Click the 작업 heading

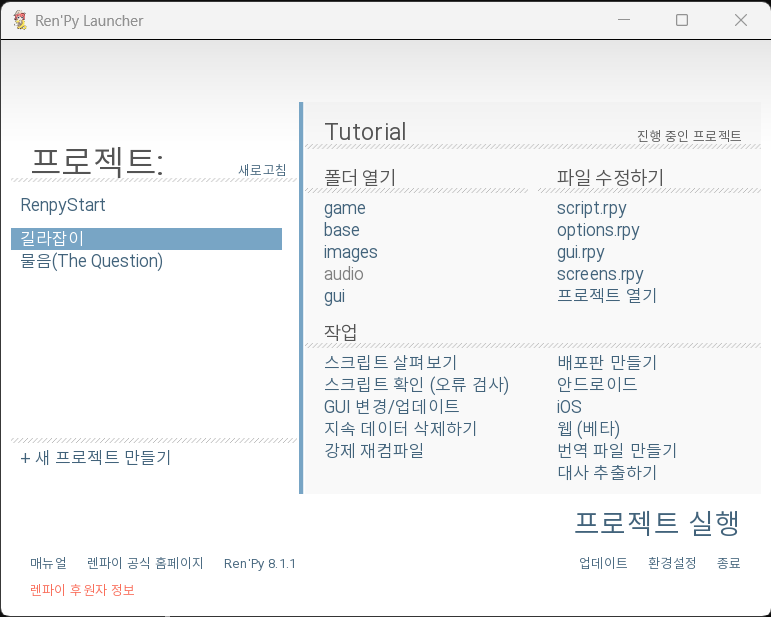tap(340, 332)
